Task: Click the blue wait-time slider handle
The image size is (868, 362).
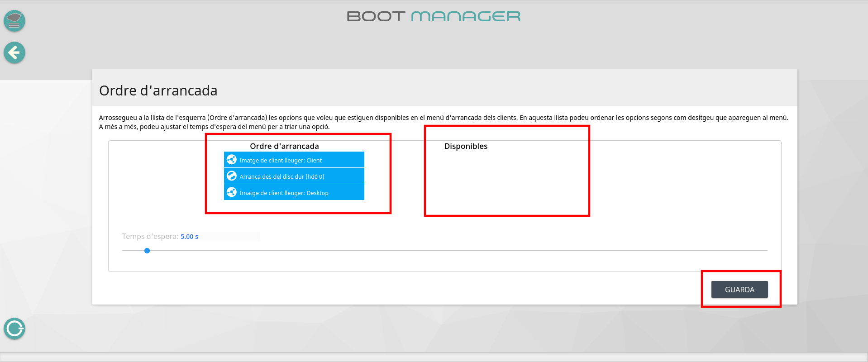Action: tap(147, 251)
